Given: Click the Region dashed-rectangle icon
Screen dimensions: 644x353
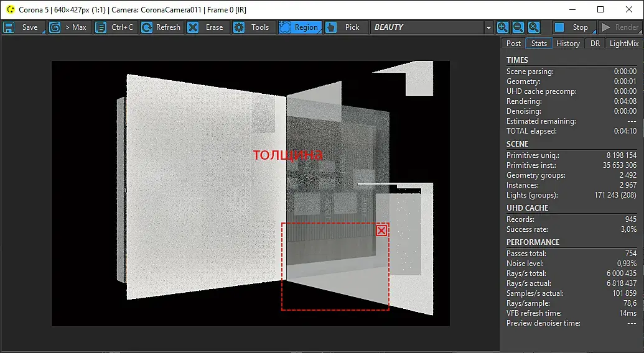Looking at the screenshot, I should point(284,27).
